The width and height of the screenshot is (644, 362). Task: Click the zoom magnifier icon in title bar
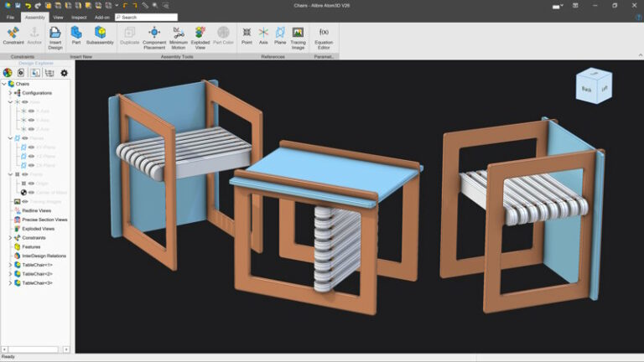155,5
